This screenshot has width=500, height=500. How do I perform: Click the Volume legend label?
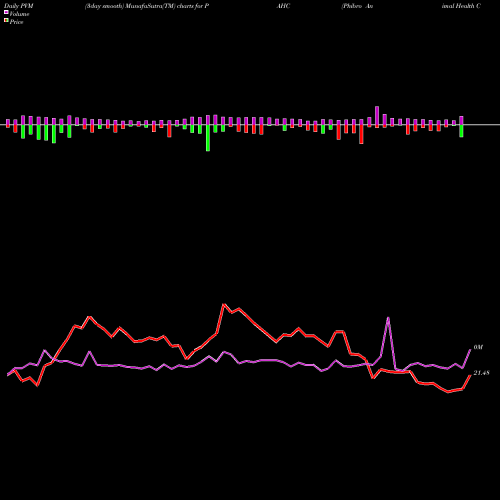19,14
